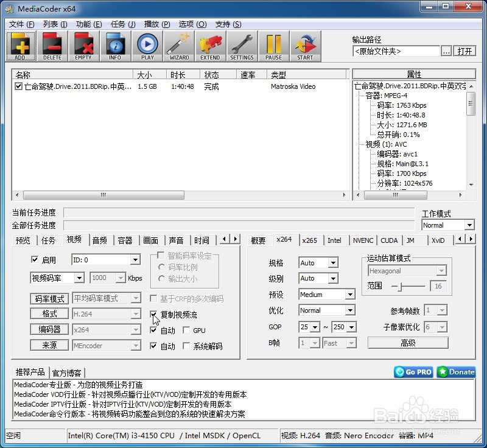Click the 打开 output path button
The height and width of the screenshot is (448, 487).
click(x=464, y=51)
